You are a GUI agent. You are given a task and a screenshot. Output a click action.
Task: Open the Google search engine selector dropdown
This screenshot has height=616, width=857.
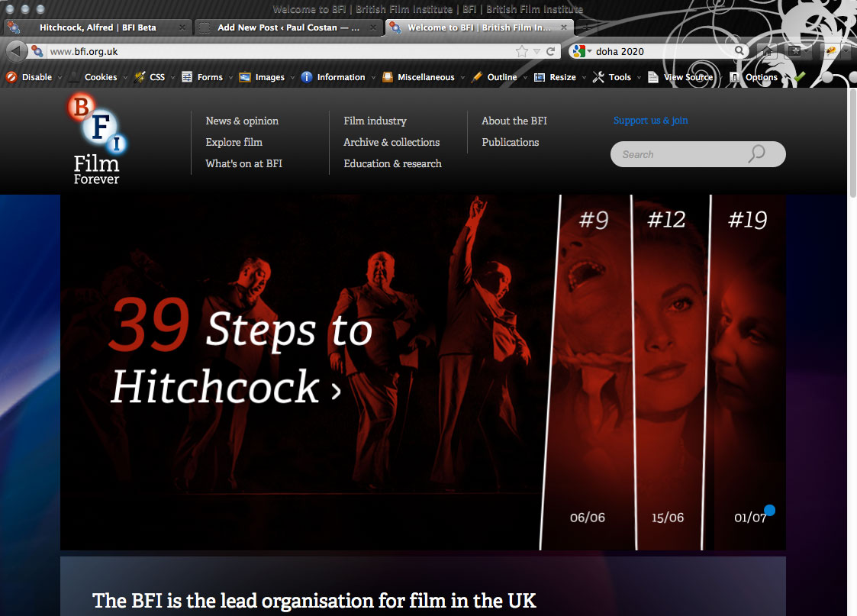point(582,51)
